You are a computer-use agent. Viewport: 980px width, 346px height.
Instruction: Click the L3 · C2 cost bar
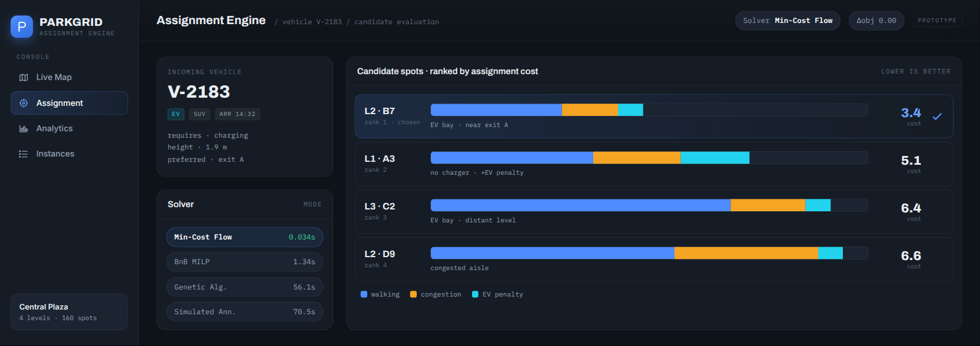pyautogui.click(x=649, y=205)
